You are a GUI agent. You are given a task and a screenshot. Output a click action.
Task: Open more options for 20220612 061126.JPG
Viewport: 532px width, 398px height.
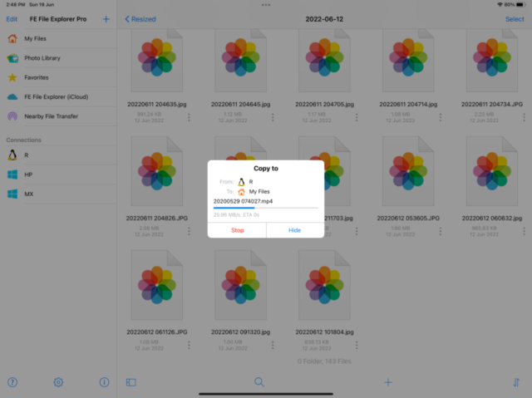tap(189, 345)
